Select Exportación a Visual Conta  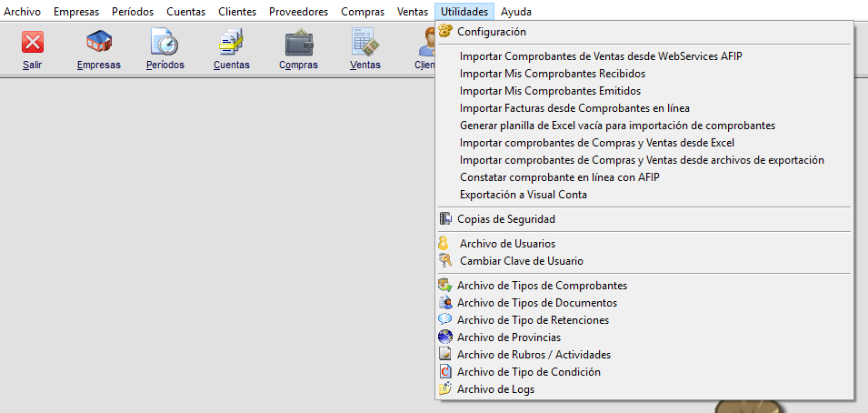click(x=524, y=195)
